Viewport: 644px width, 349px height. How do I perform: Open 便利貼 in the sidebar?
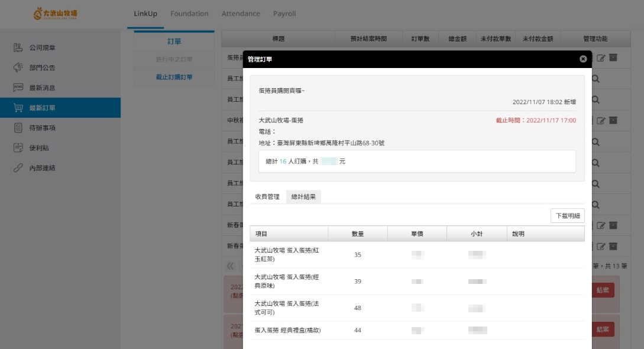coord(60,148)
